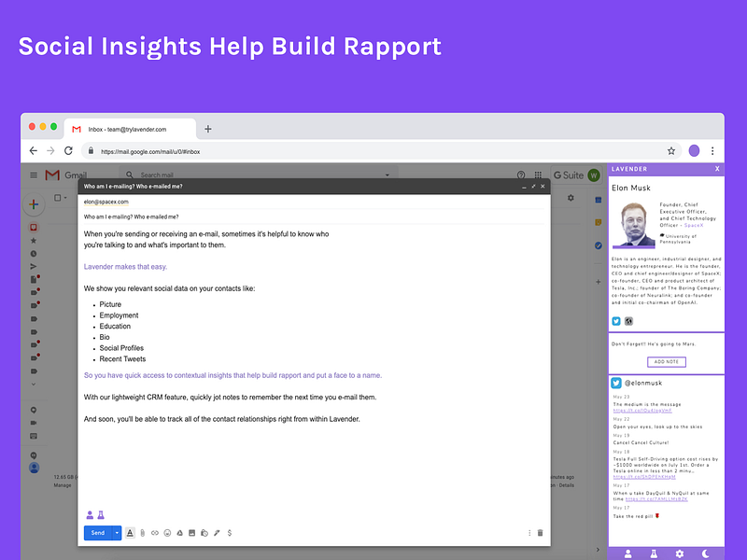The height and width of the screenshot is (560, 747).
Task: Click the ADD NOTE button
Action: pos(667,362)
